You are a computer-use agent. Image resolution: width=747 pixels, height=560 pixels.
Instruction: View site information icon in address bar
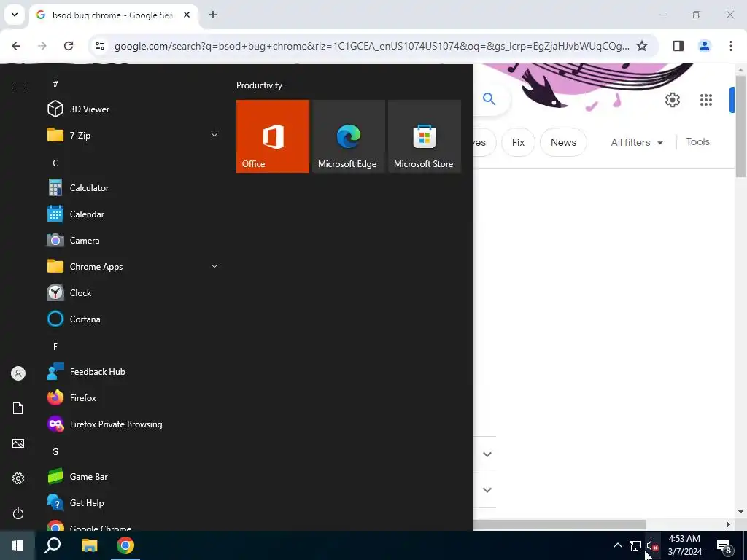click(99, 46)
